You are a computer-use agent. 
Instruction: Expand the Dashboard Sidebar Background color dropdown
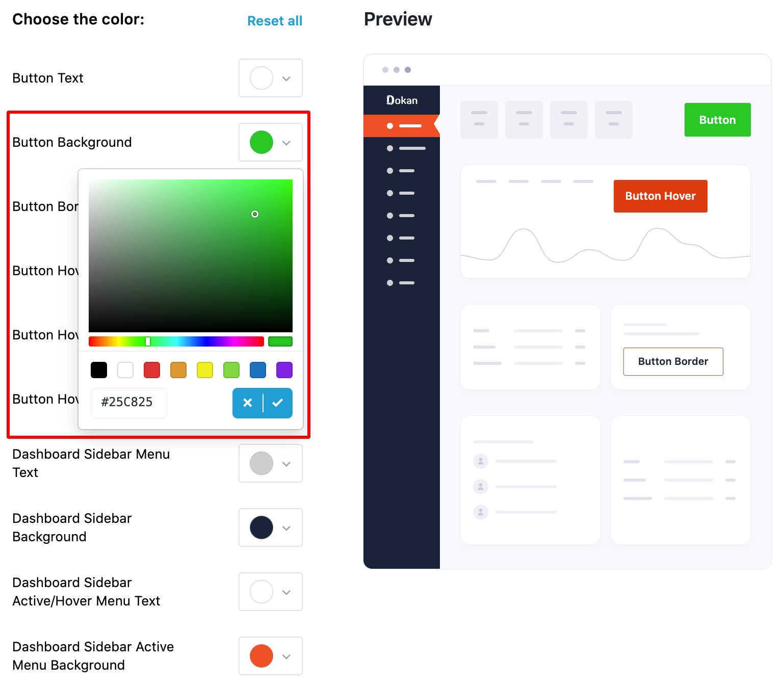coord(270,527)
